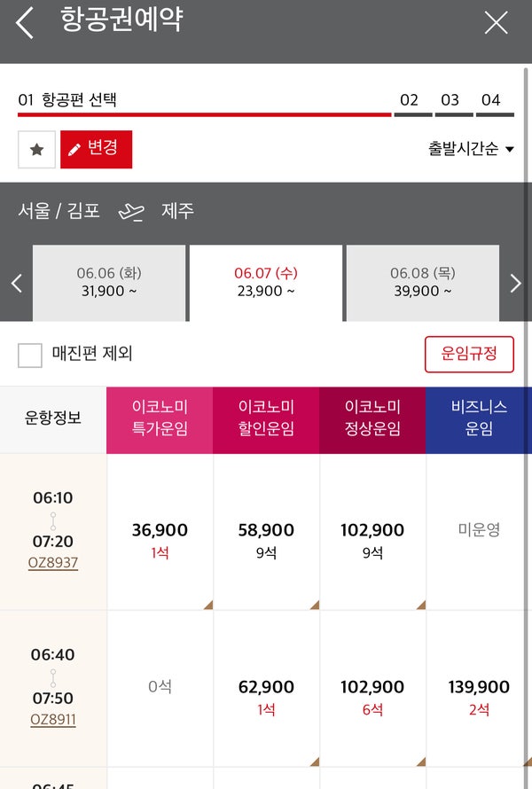
Task: Open the 출발시간순 sort dropdown
Action: [x=471, y=149]
